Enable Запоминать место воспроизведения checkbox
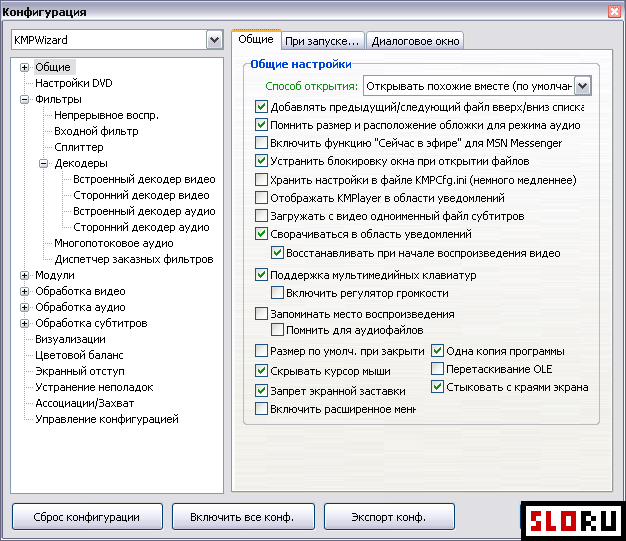This screenshot has height=541, width=626. click(x=261, y=314)
